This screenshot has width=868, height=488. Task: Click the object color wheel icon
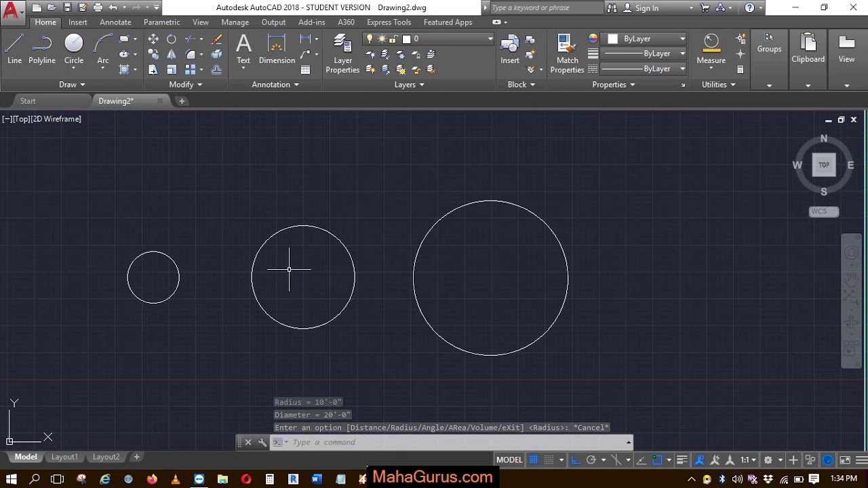tap(593, 39)
